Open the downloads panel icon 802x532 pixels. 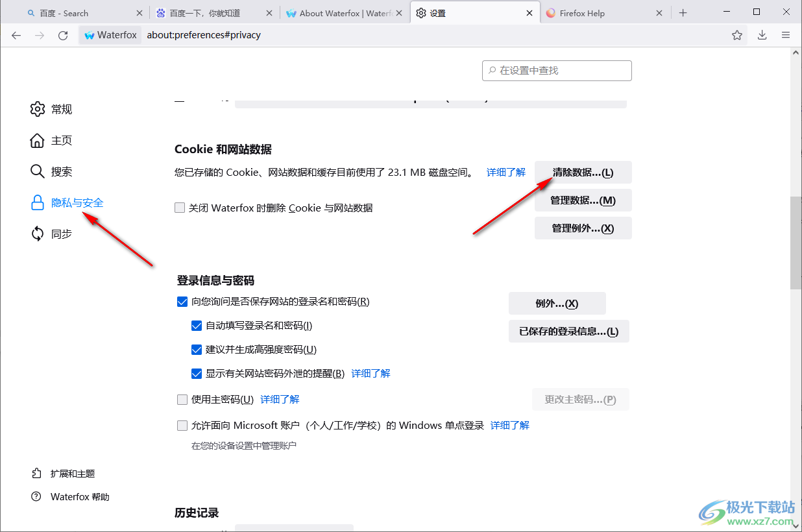coord(762,35)
